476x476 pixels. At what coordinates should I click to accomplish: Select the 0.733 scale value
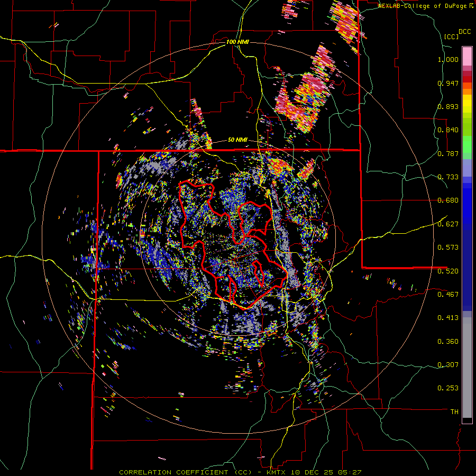(x=448, y=177)
